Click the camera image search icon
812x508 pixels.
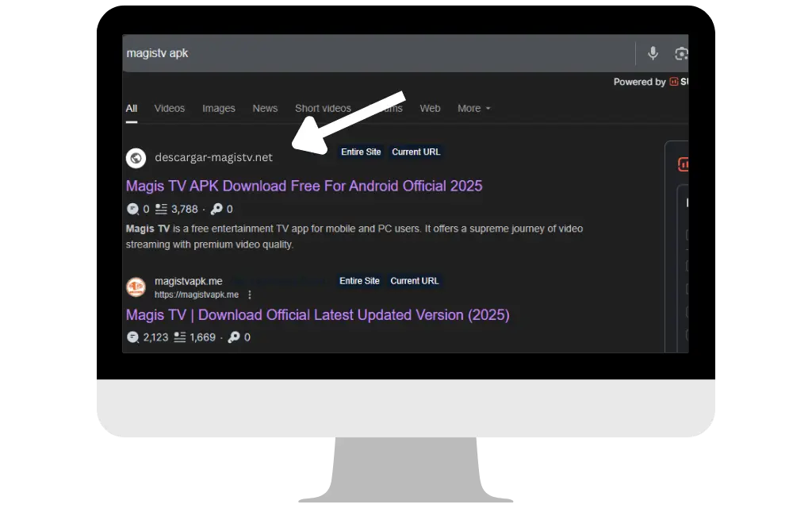point(681,53)
